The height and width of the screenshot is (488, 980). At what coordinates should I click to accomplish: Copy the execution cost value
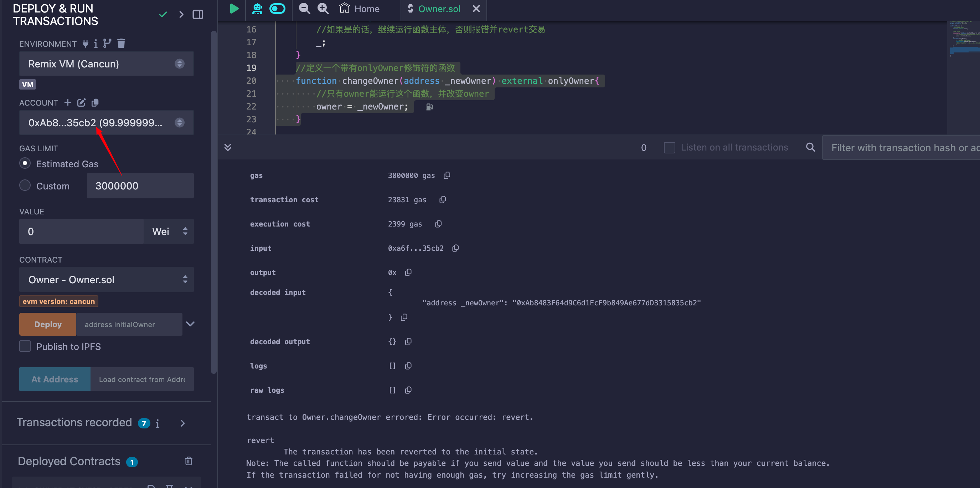[438, 224]
